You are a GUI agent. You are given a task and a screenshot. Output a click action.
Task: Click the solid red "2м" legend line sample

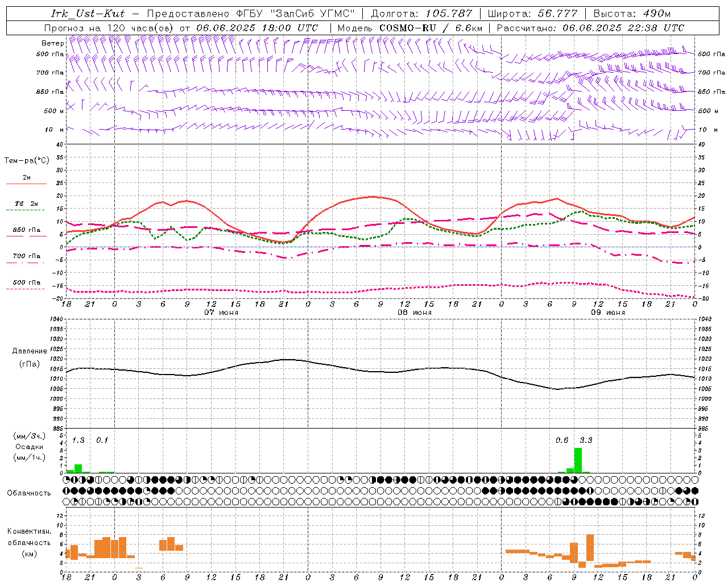[26, 184]
